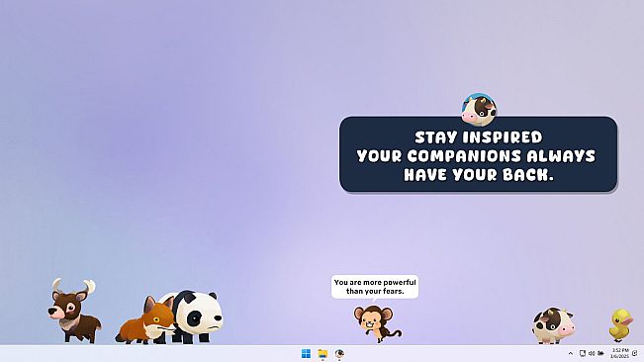
Task: Open the desktop pets app taskbar icon
Action: 339,354
